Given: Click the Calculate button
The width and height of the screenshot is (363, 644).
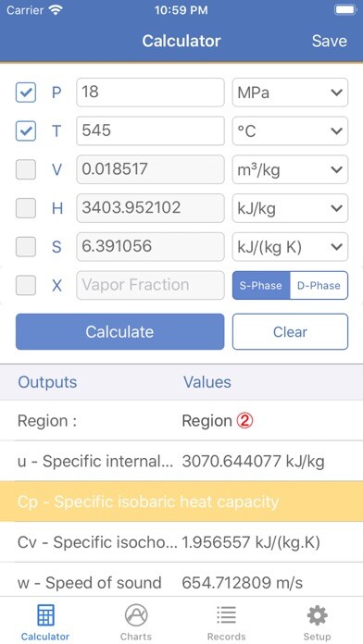Looking at the screenshot, I should (120, 332).
